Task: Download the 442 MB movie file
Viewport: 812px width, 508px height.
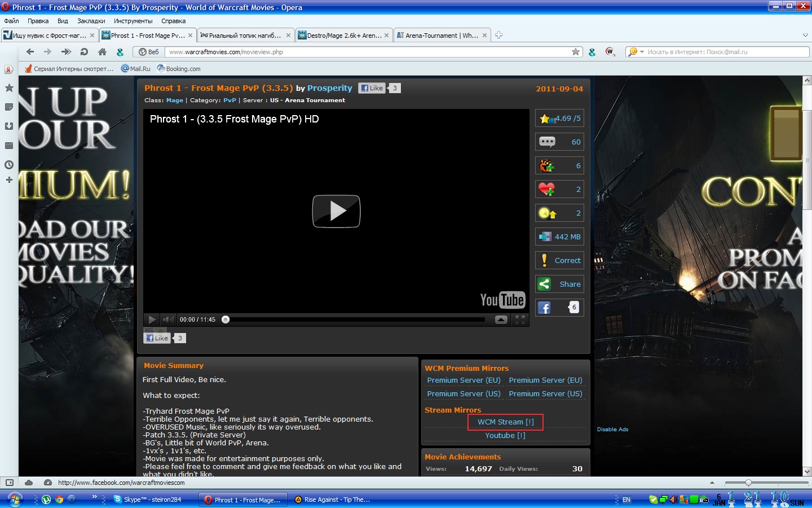Action: click(x=559, y=237)
